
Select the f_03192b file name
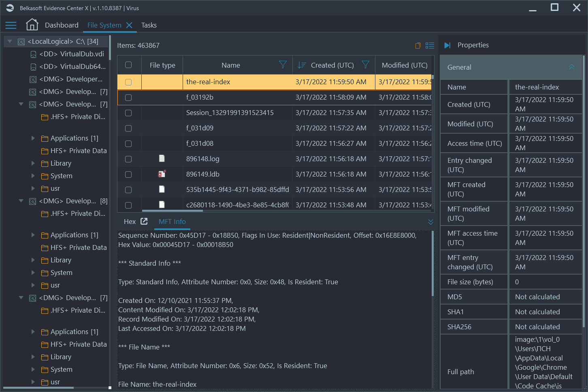coord(200,97)
